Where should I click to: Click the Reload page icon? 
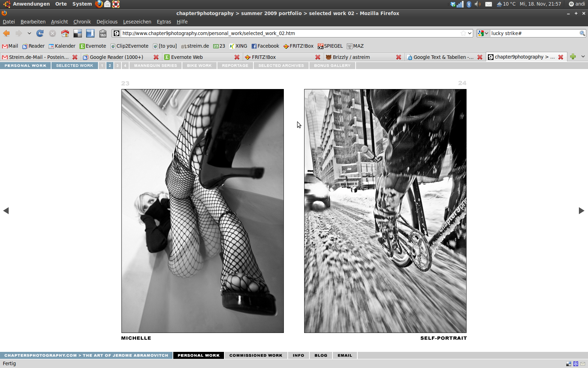(x=40, y=33)
